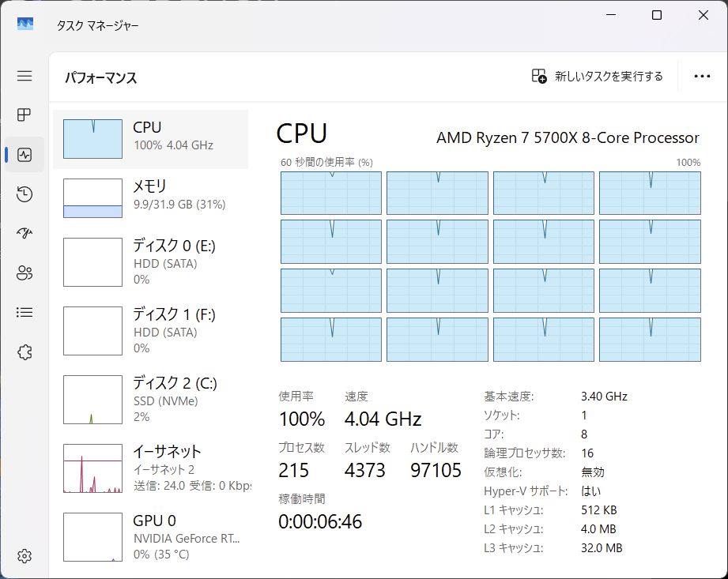Select ディスク 1 (F:) entry
This screenshot has height=579, width=728.
coord(151,331)
